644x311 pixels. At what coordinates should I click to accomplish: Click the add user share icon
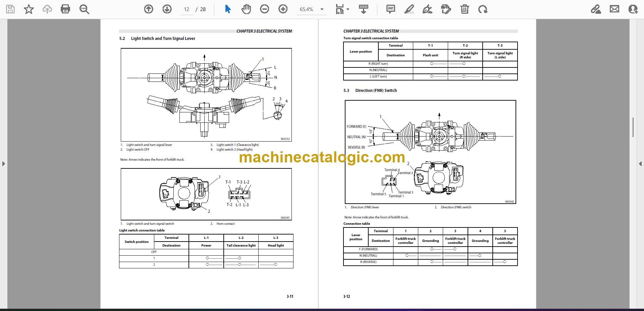(633, 9)
